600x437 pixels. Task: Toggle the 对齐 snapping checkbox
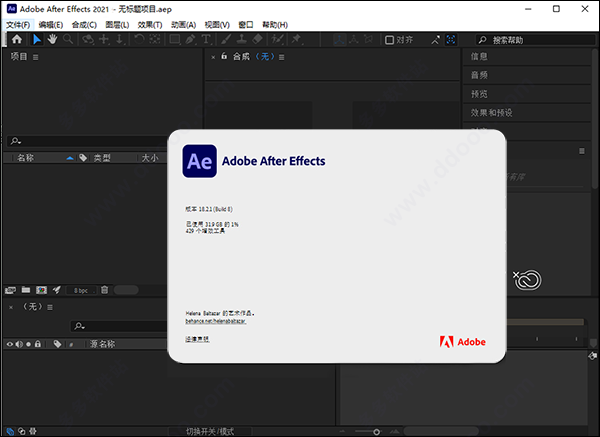[x=389, y=40]
